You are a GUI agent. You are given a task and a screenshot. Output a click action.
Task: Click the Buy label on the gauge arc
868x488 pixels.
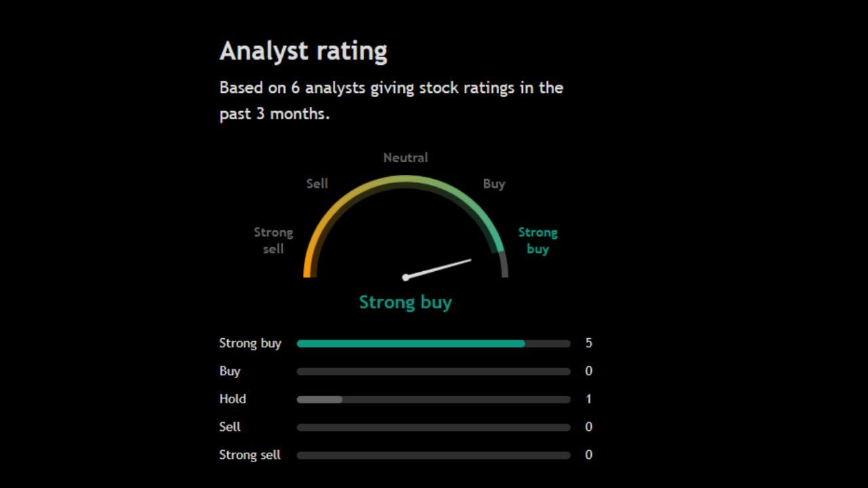494,184
